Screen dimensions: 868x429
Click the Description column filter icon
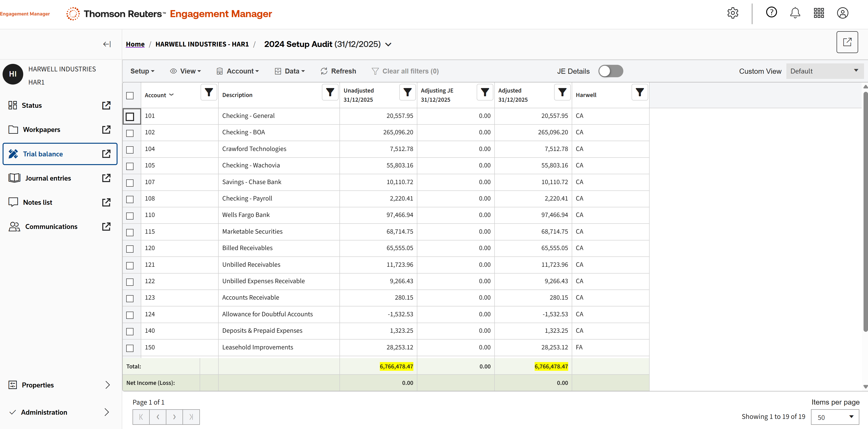click(330, 92)
